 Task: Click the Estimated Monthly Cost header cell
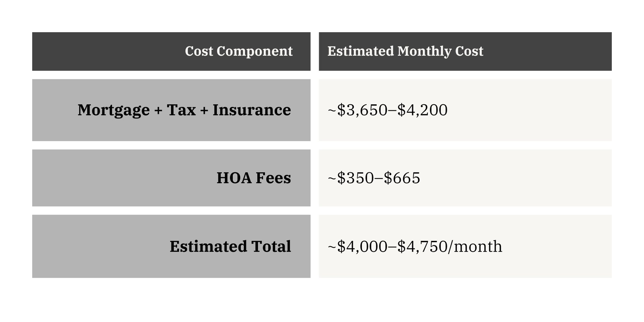click(x=465, y=51)
